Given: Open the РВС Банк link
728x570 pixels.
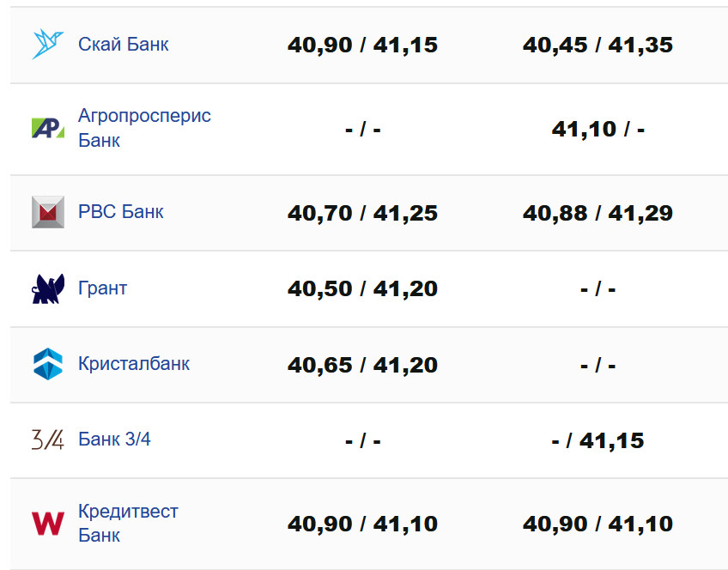Looking at the screenshot, I should click(x=120, y=212).
